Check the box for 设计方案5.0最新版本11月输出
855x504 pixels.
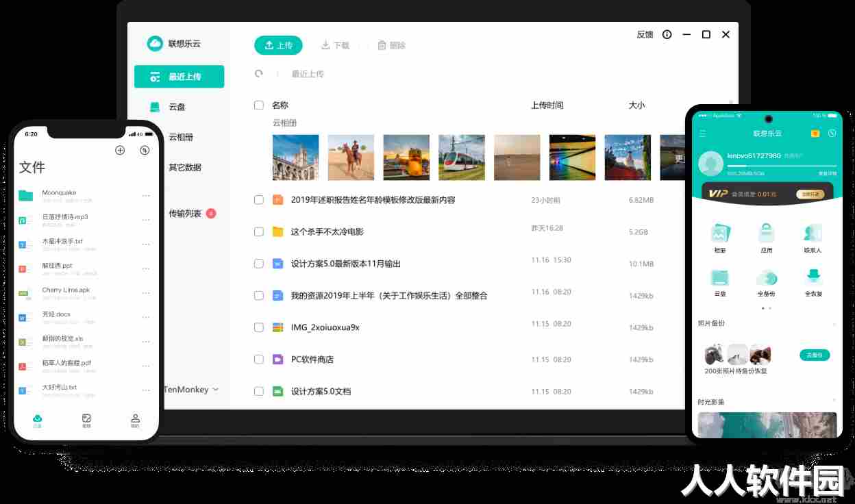(x=259, y=264)
